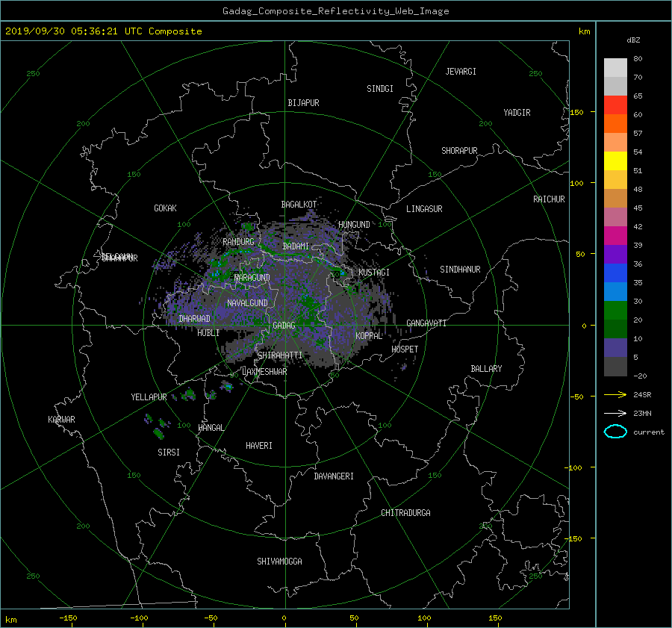
Task: Click the RAICHUR city label
Action: tap(549, 199)
